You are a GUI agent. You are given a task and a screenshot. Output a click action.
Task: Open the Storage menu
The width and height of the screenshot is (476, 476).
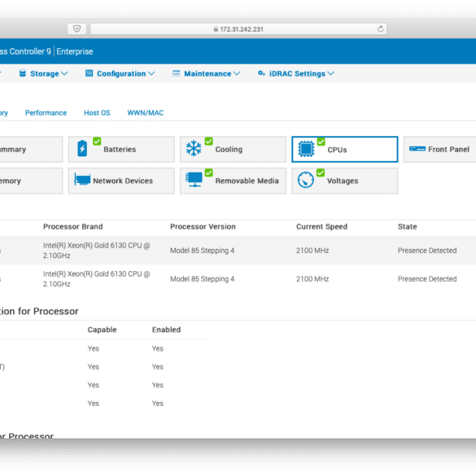pos(43,73)
